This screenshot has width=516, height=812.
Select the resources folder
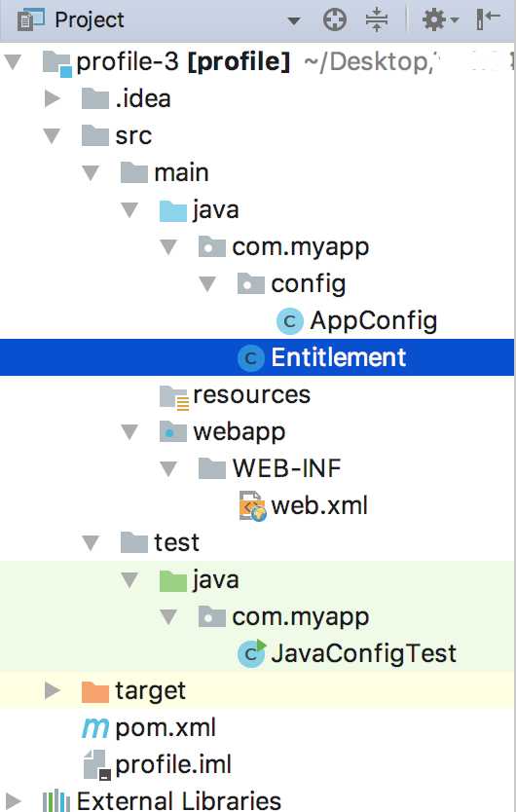[x=251, y=395]
